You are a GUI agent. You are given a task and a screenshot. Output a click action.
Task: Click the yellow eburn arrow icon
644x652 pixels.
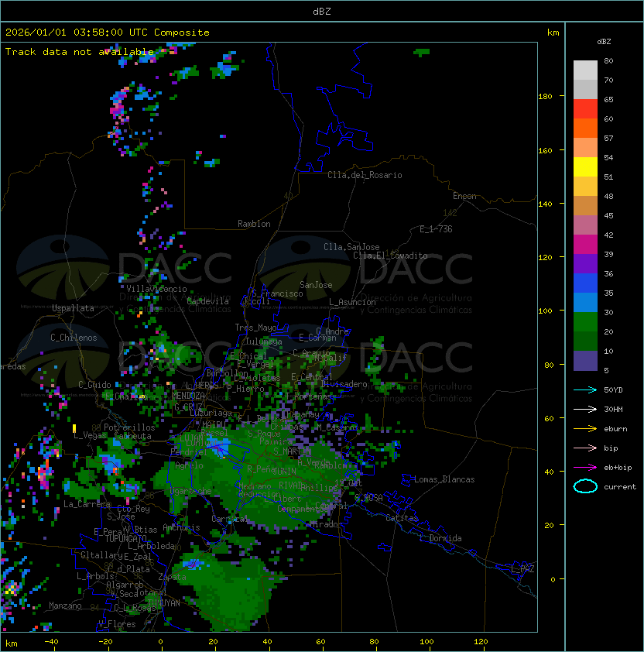coord(585,429)
